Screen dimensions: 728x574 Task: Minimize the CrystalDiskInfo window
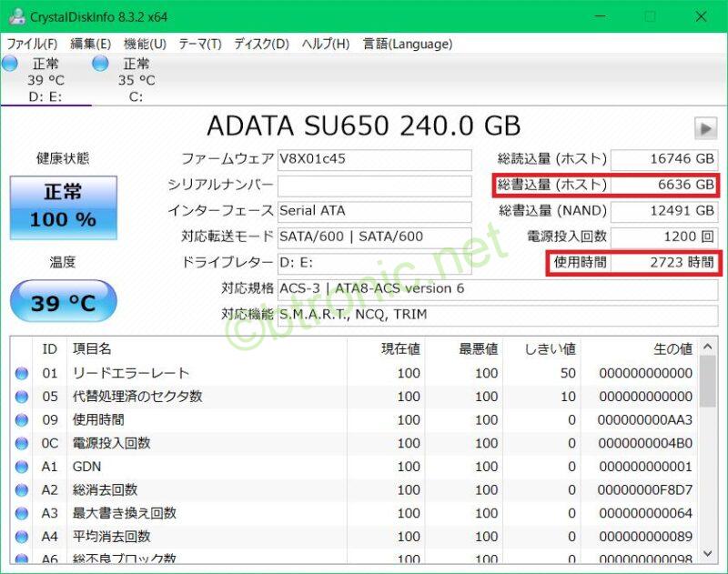click(601, 16)
